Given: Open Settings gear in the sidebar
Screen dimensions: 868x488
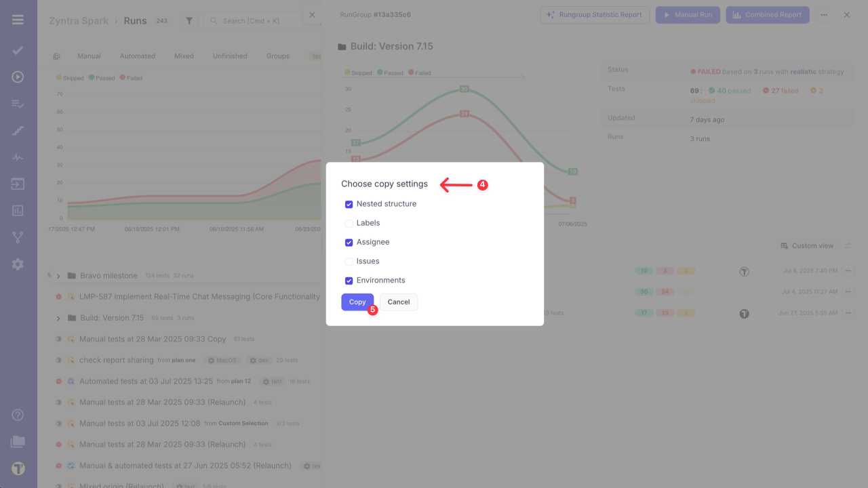Looking at the screenshot, I should coord(18,264).
